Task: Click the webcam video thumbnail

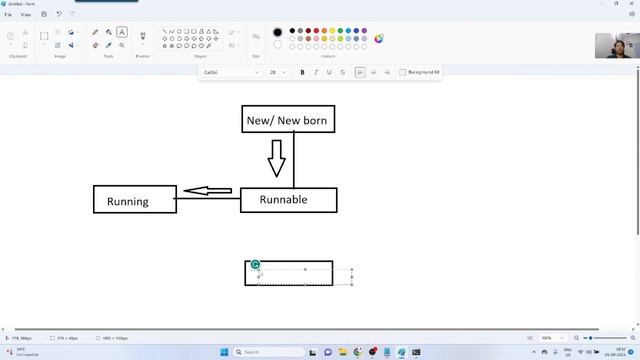Action: tap(617, 45)
